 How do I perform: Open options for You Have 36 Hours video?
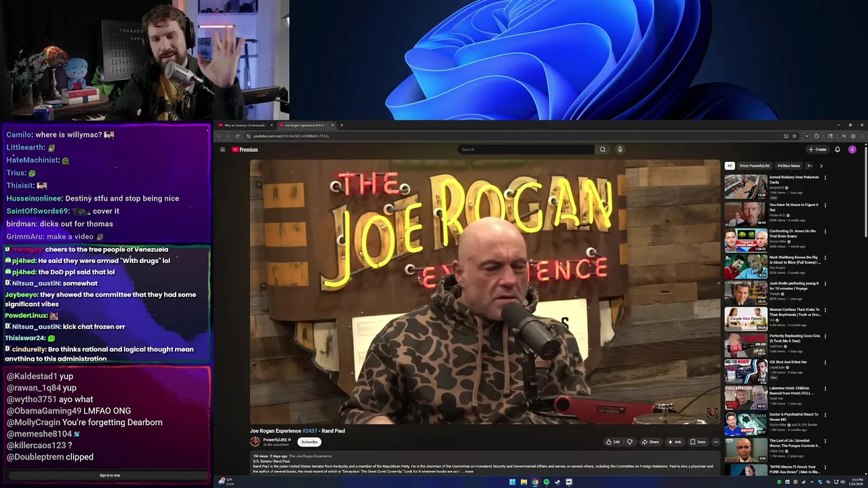click(x=825, y=205)
